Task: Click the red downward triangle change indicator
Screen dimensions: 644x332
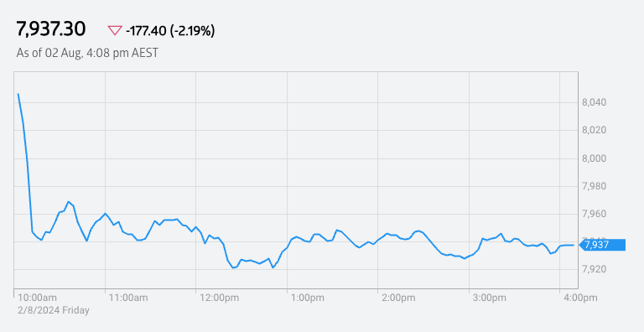Action: coord(115,30)
